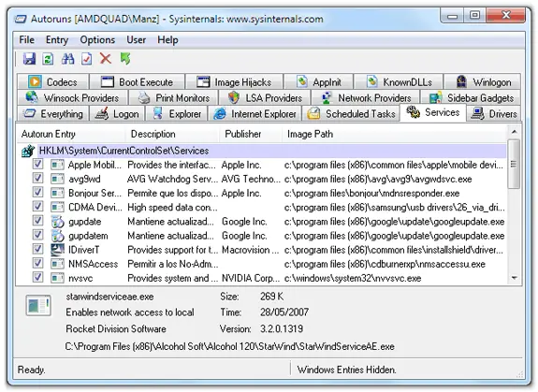Toggle the nvsvc entry checkbox

(x=37, y=277)
